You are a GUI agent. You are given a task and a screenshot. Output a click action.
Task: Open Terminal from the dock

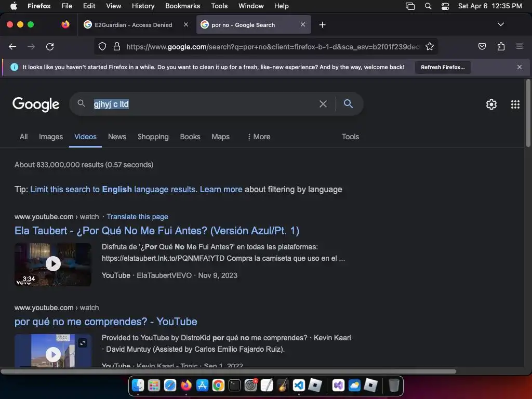(234, 385)
